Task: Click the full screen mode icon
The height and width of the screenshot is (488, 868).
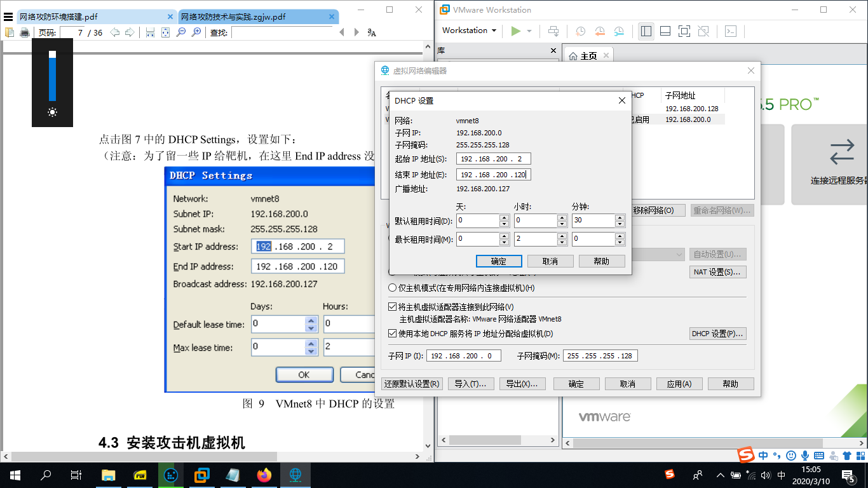Action: pos(684,30)
